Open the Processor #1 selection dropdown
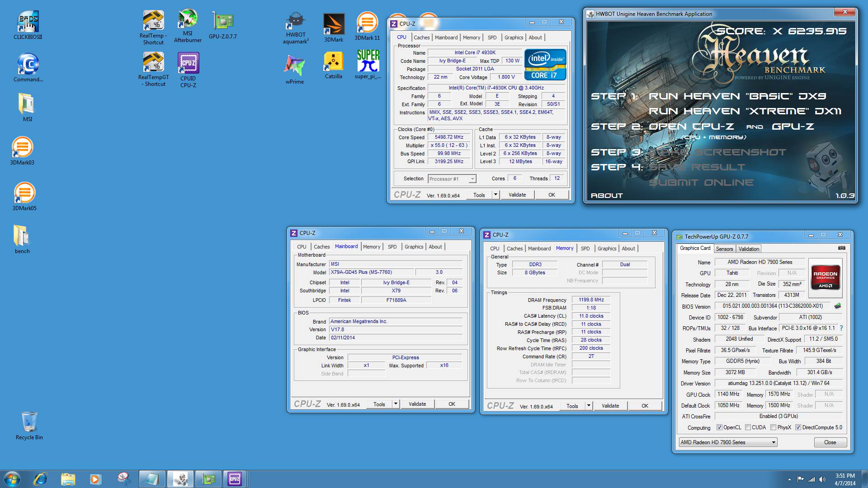 (x=452, y=179)
